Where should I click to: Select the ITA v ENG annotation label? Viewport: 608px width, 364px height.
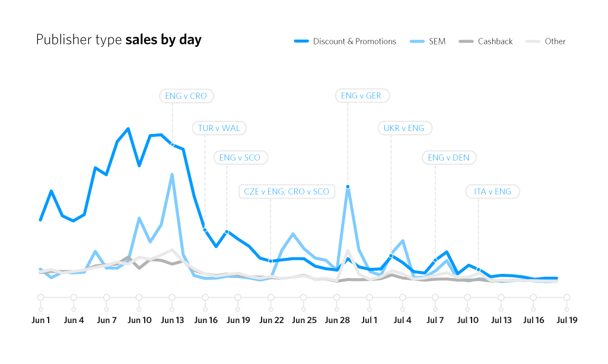coord(492,191)
